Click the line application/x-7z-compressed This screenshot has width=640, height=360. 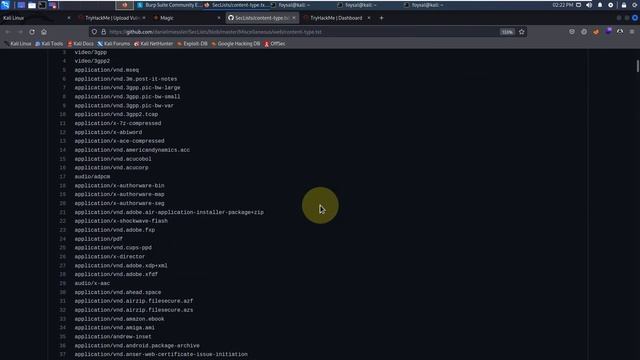tap(118, 123)
